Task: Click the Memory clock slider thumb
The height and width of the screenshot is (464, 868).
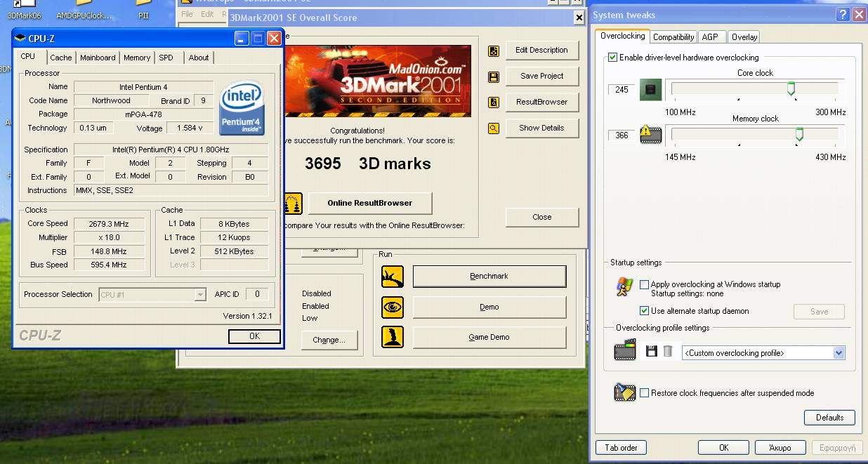Action: (798, 134)
